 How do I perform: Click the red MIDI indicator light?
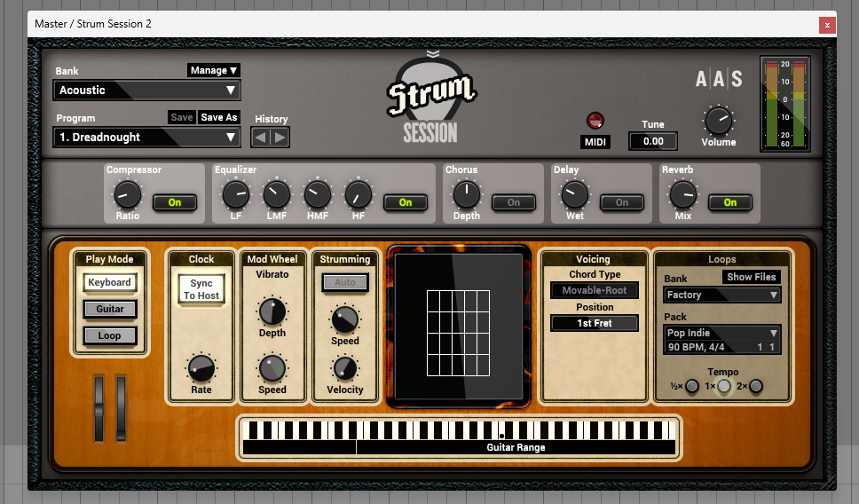[595, 121]
